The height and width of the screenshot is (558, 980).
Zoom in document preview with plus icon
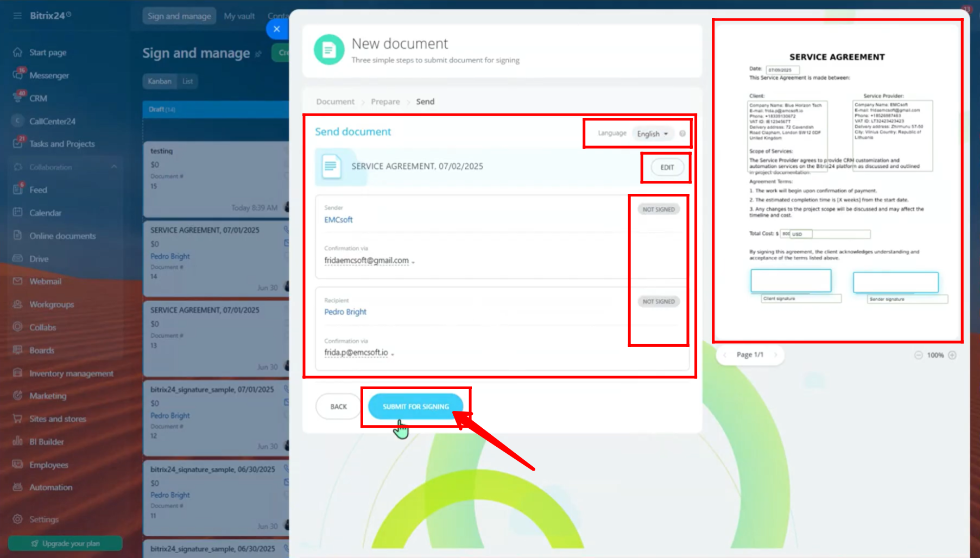pos(952,355)
